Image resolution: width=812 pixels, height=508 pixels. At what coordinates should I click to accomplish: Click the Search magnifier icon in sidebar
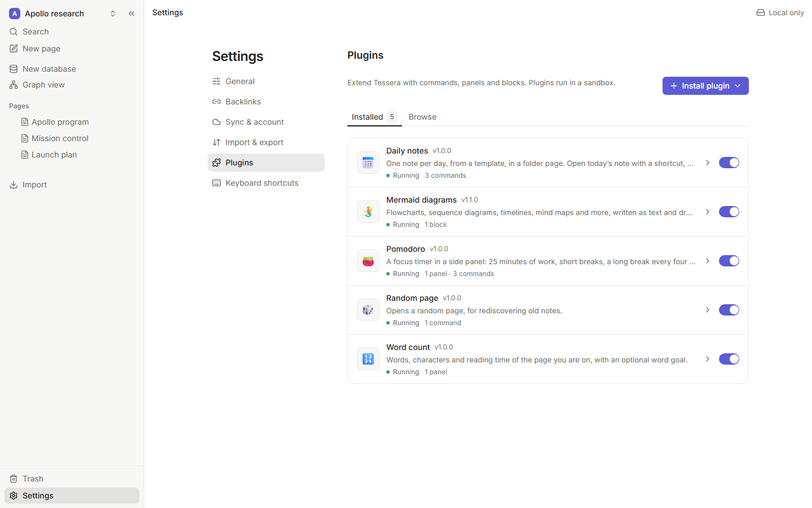14,32
